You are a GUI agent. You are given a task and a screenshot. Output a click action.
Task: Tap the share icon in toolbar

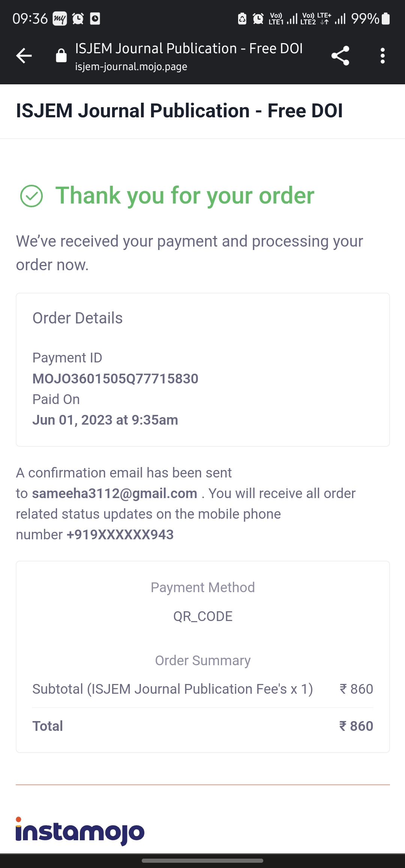tap(340, 56)
